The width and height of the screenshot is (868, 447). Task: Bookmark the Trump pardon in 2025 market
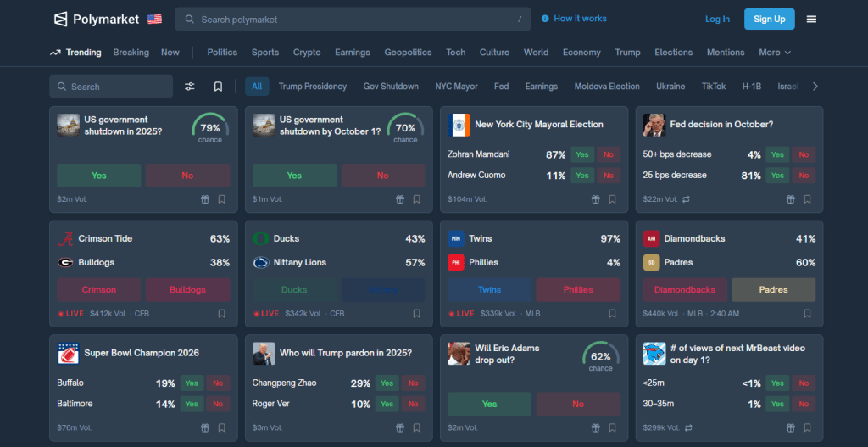click(x=417, y=427)
